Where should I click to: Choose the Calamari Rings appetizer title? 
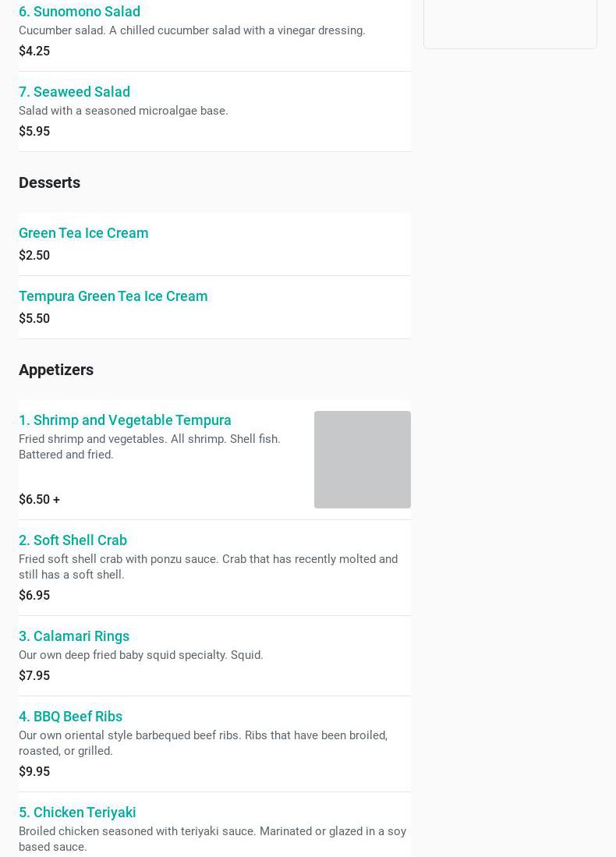coord(74,636)
